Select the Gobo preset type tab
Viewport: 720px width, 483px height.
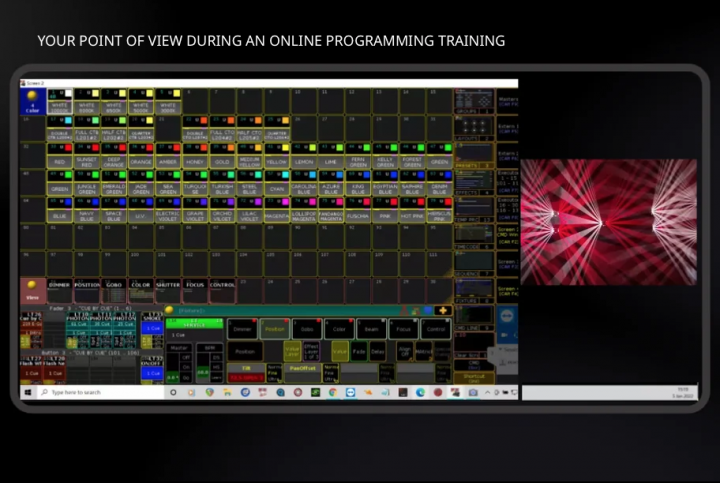307,327
